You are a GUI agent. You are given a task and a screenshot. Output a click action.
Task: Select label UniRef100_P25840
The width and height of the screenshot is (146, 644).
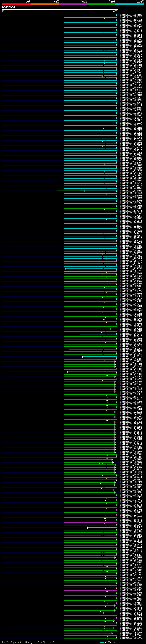(131, 326)
